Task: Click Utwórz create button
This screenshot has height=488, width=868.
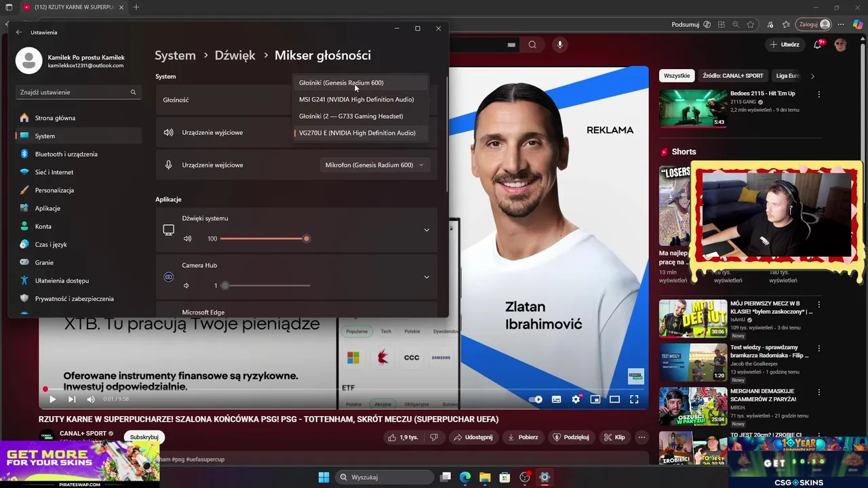Action: point(785,45)
